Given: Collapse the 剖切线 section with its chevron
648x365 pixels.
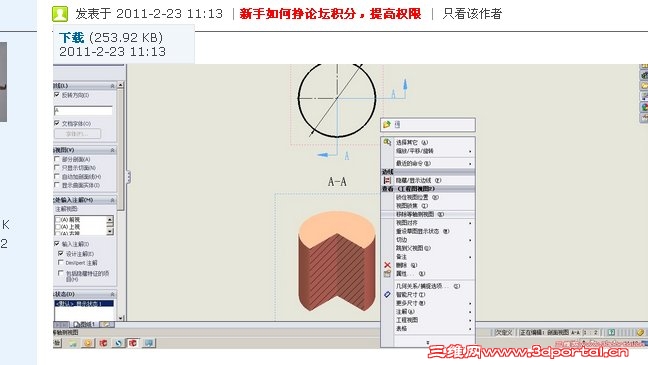Looking at the screenshot, I should click(x=112, y=86).
